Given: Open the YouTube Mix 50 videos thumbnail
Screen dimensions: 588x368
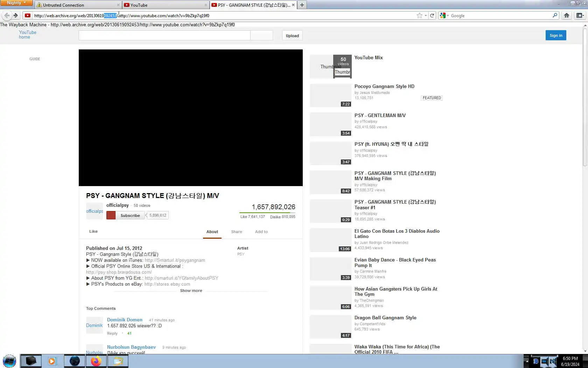Looking at the screenshot, I should click(x=331, y=67).
